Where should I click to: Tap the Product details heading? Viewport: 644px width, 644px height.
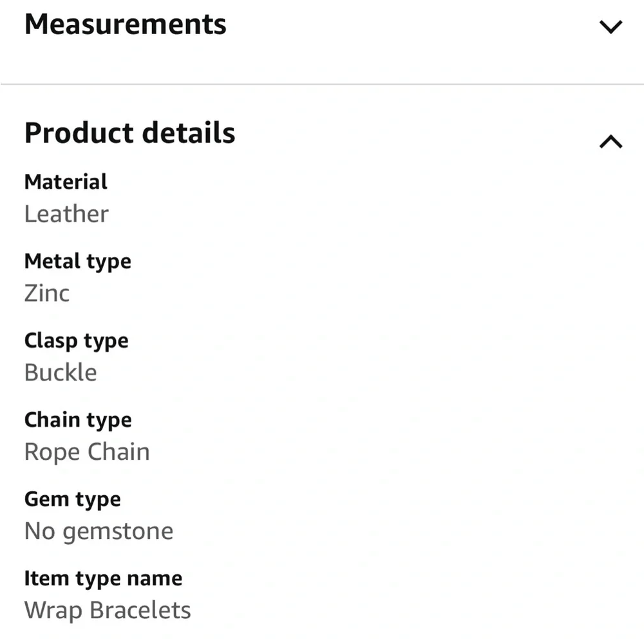tap(130, 133)
